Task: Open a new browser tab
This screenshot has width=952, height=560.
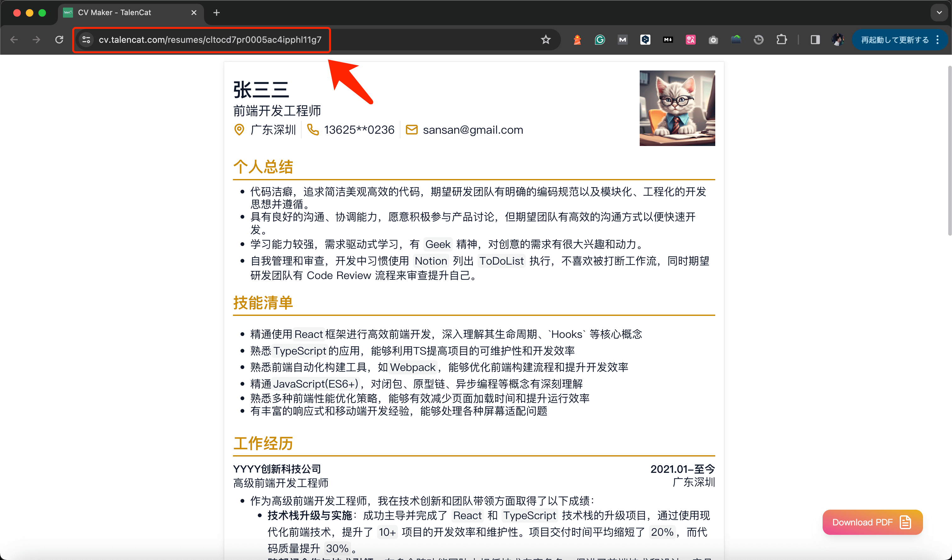Action: coord(217,13)
